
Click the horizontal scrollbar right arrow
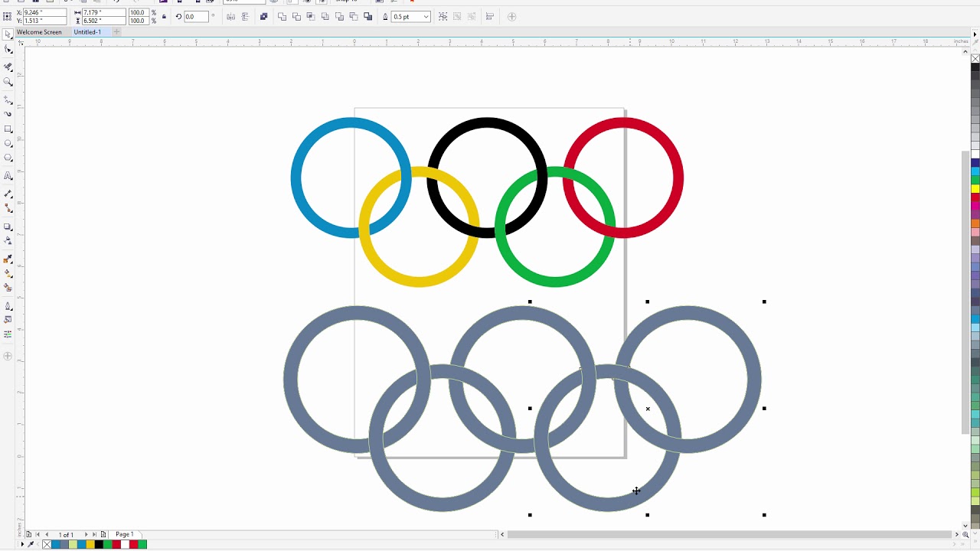[956, 534]
